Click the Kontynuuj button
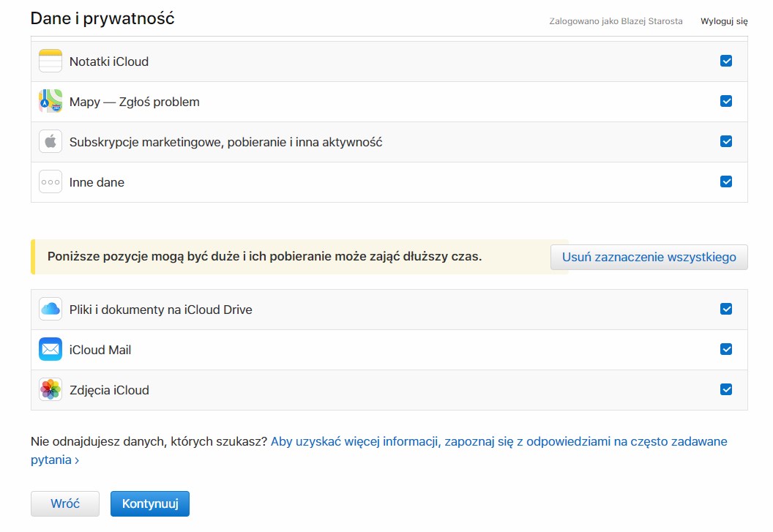The height and width of the screenshot is (532, 773). [x=150, y=503]
